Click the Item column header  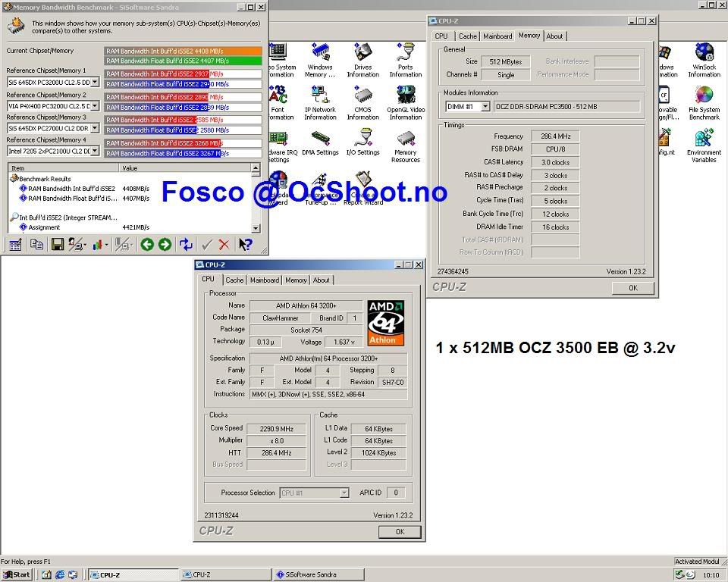tap(64, 168)
